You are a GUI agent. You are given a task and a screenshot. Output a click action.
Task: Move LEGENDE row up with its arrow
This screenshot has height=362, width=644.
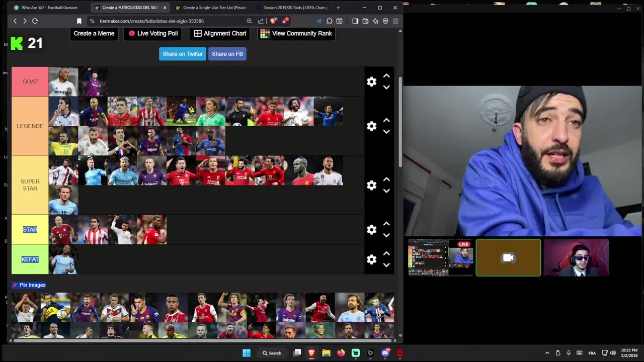click(386, 120)
